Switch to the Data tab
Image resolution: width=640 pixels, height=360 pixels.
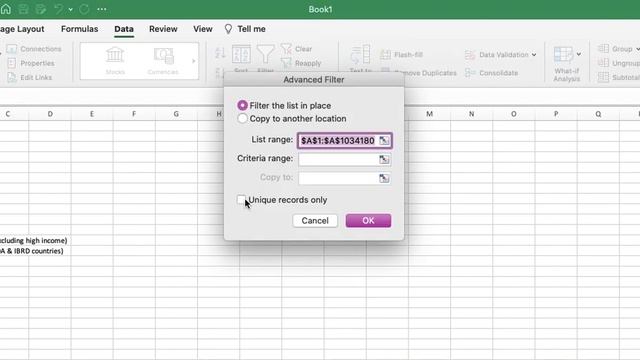click(124, 29)
